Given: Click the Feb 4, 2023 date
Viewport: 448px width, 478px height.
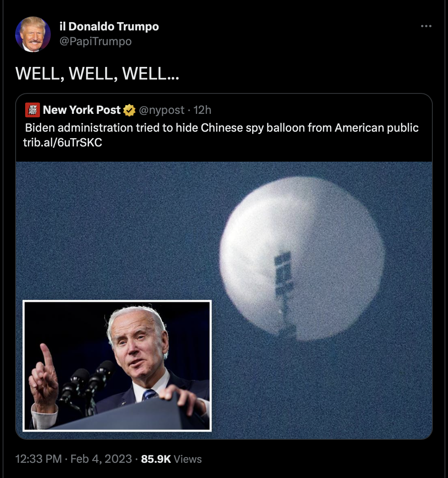Looking at the screenshot, I should [x=101, y=459].
